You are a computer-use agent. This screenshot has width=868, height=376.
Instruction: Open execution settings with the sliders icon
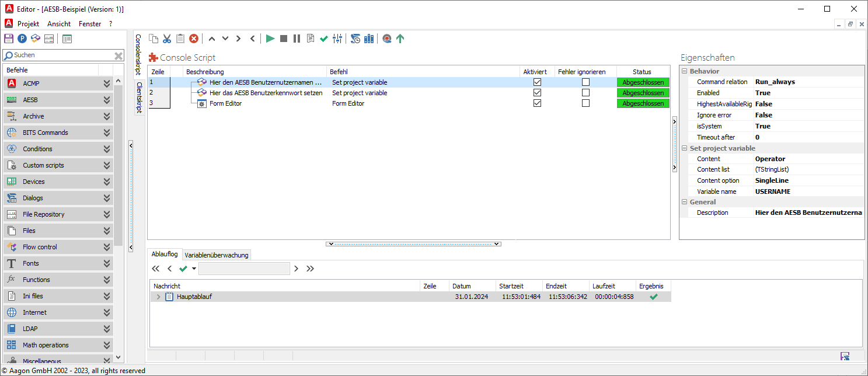[x=337, y=39]
